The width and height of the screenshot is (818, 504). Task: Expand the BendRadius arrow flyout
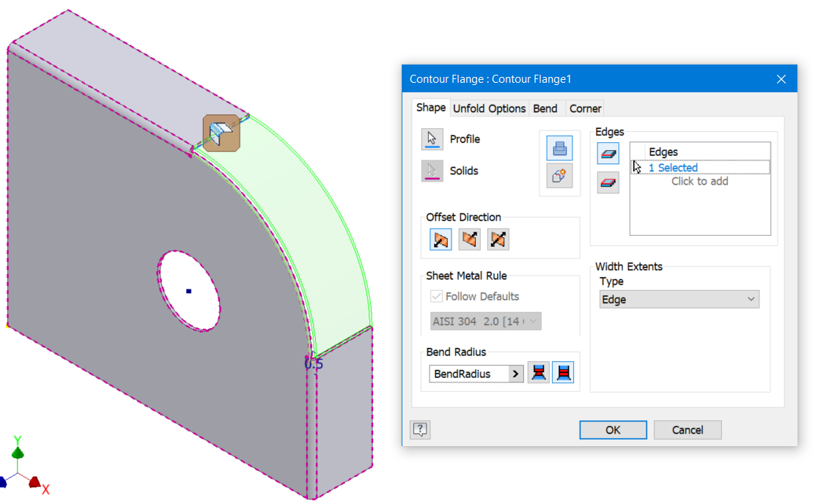(x=516, y=374)
